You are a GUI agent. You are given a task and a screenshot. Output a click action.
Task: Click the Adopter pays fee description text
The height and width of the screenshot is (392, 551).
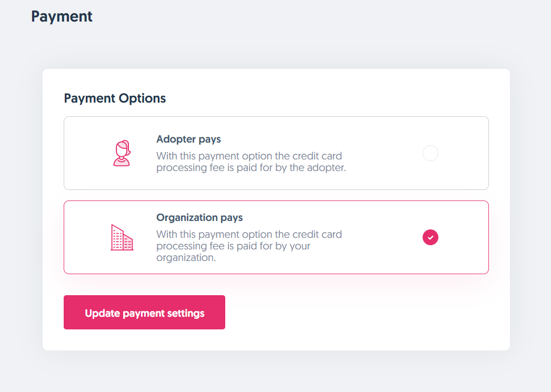click(251, 162)
